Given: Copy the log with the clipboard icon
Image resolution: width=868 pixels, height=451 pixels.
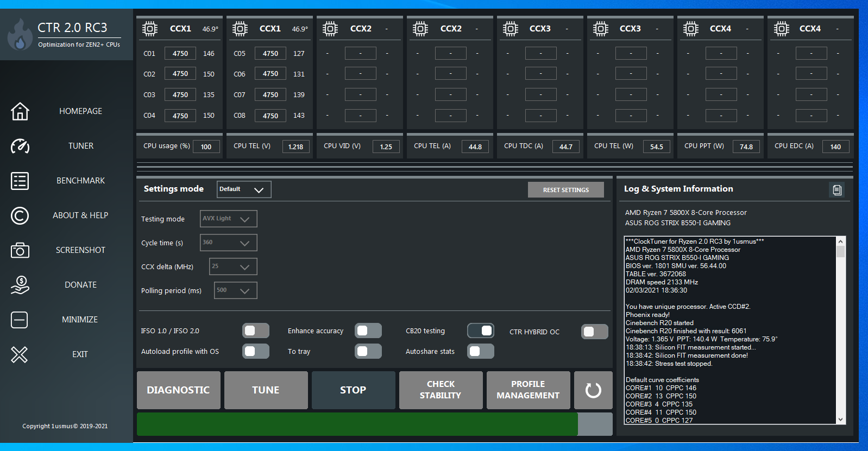Looking at the screenshot, I should [x=837, y=189].
